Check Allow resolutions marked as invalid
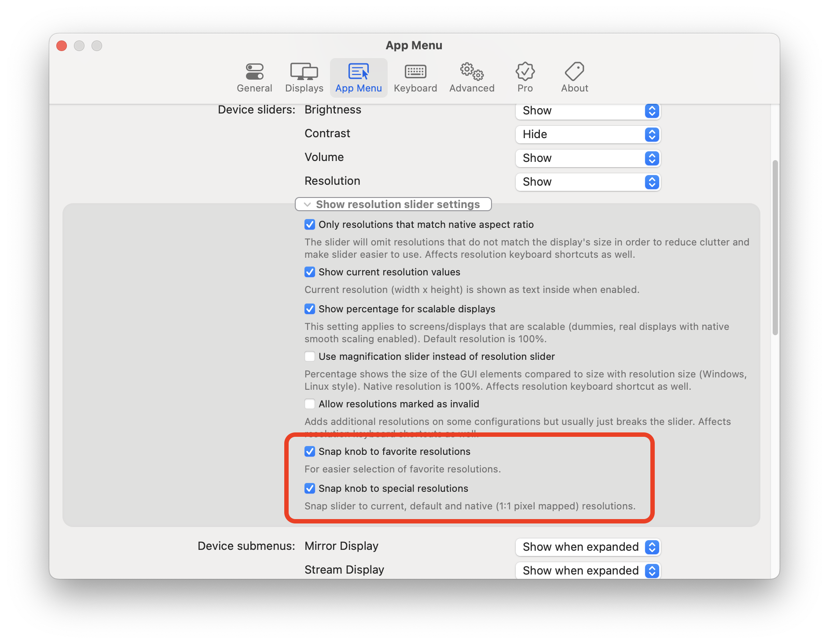This screenshot has height=644, width=829. pyautogui.click(x=310, y=404)
